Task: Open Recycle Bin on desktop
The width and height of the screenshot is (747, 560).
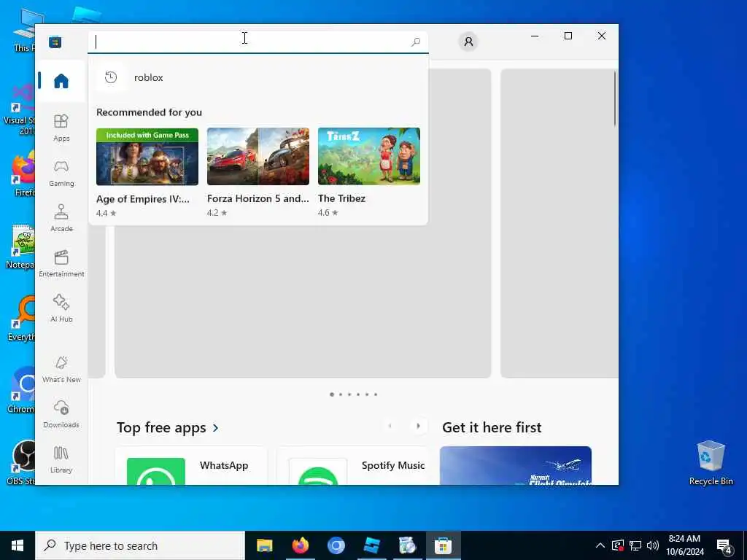Action: 711,463
